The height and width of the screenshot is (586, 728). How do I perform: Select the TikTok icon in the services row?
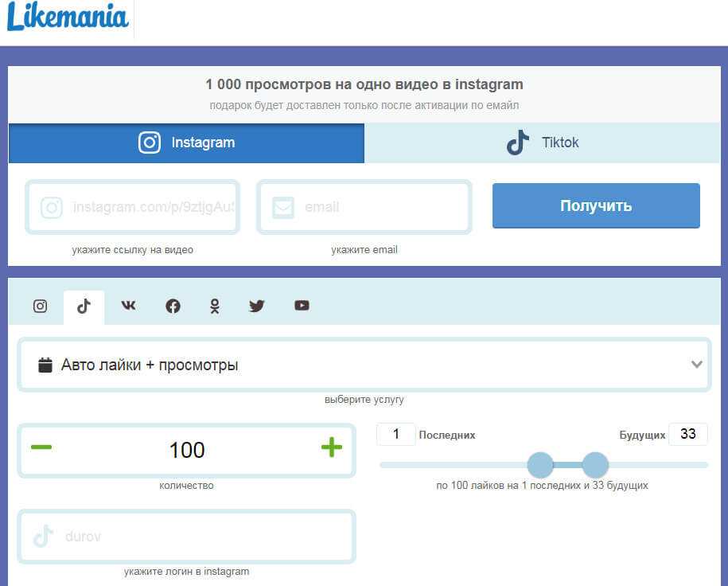84,307
